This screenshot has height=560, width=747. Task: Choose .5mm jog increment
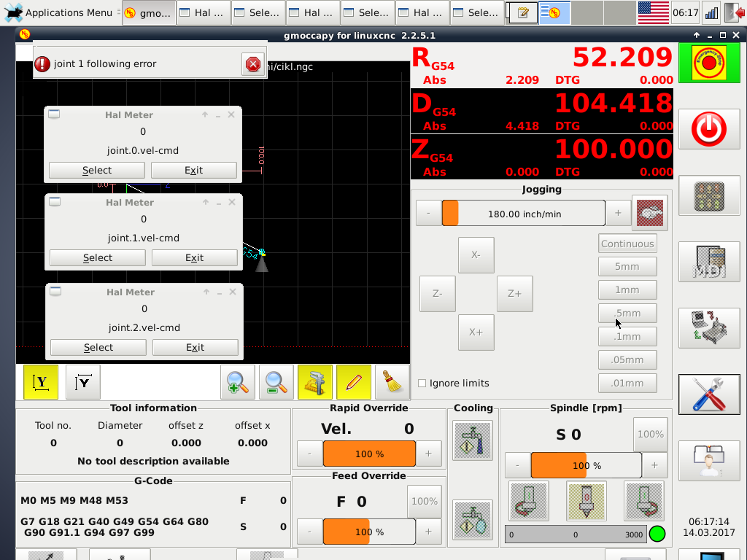click(x=627, y=314)
